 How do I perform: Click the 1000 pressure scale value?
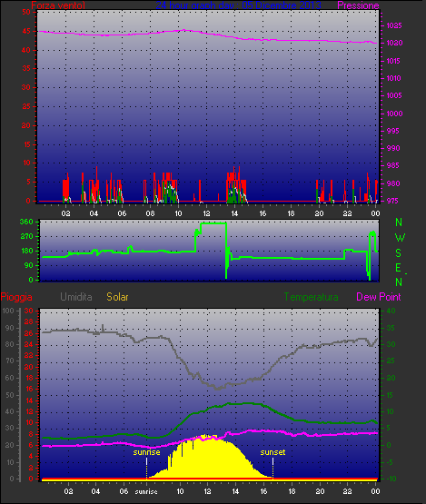394,114
